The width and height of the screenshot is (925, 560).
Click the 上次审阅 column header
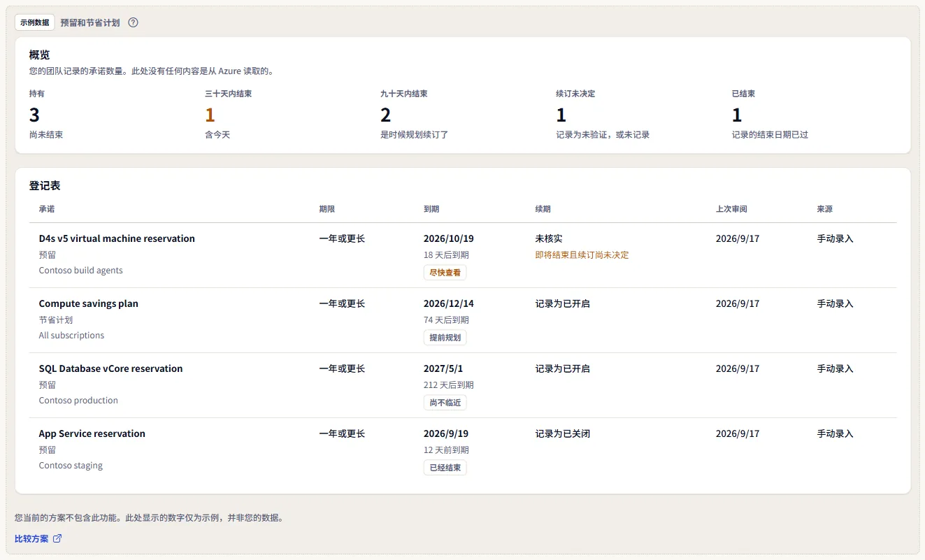tap(731, 209)
